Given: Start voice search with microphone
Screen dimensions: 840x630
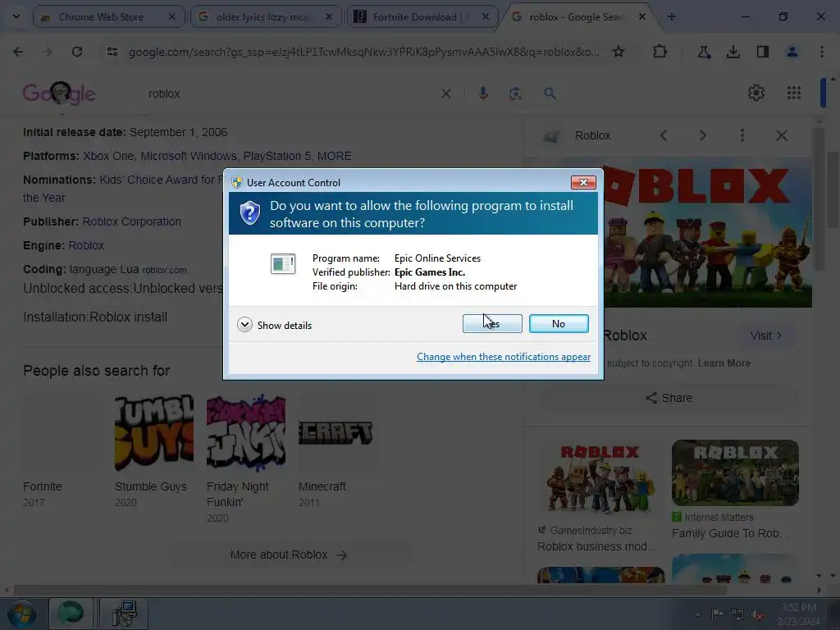Looking at the screenshot, I should click(x=482, y=94).
